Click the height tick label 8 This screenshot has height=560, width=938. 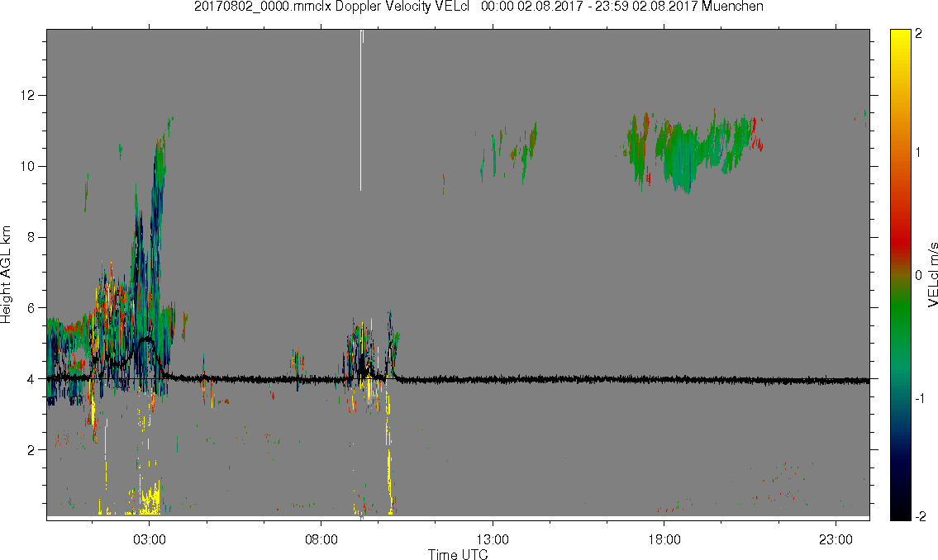point(31,237)
